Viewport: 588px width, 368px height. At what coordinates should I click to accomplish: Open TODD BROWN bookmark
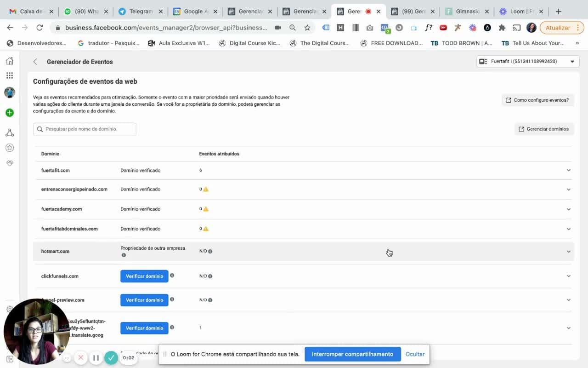coord(461,43)
